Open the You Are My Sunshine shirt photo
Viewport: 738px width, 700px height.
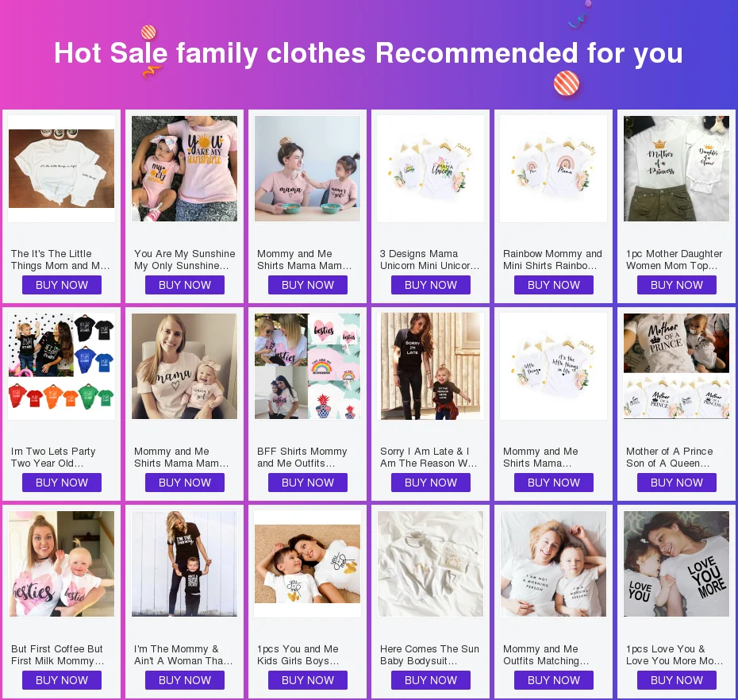point(184,168)
